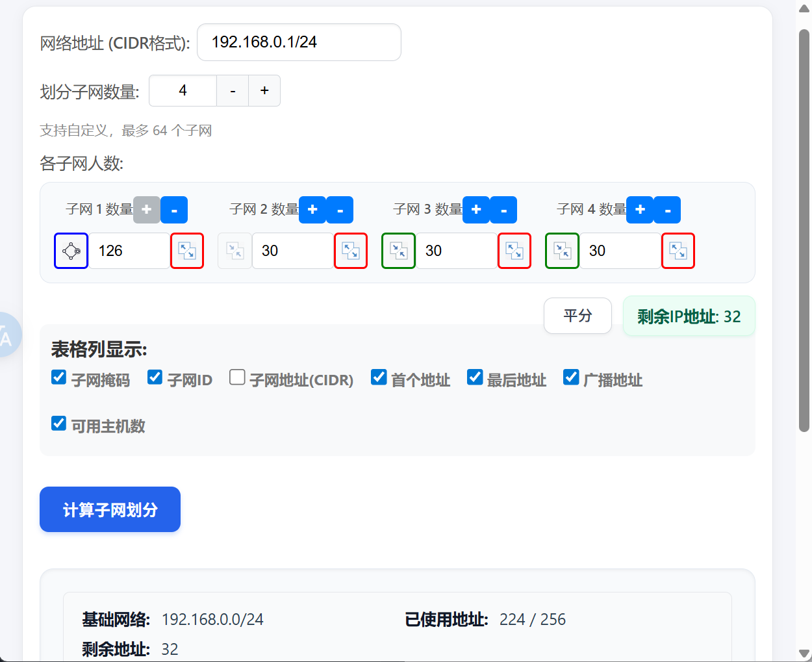
Task: Click the 计算子网划分 button
Action: pos(110,509)
